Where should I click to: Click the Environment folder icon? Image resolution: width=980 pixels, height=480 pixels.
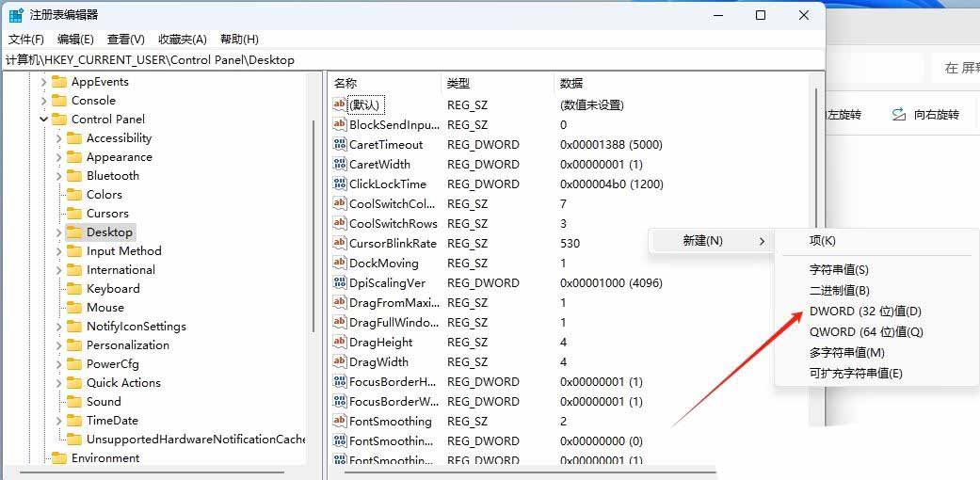pos(59,458)
